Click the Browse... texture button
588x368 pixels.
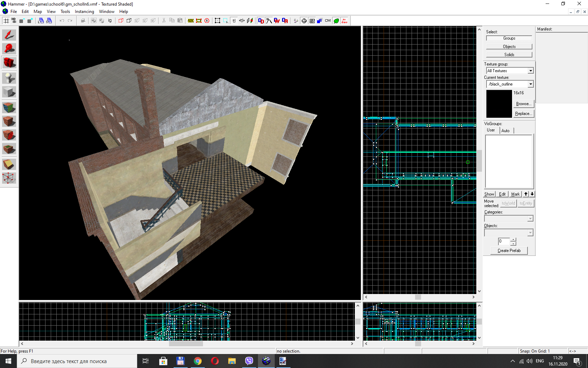click(524, 104)
